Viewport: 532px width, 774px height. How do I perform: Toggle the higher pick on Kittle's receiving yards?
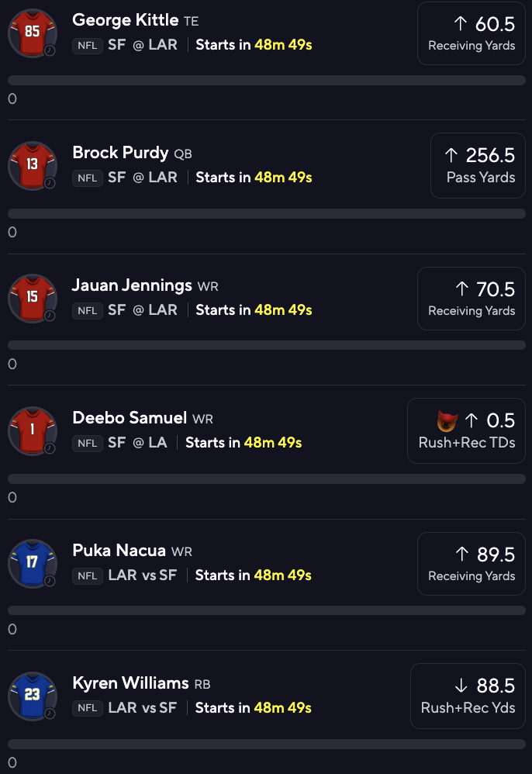[x=471, y=33]
